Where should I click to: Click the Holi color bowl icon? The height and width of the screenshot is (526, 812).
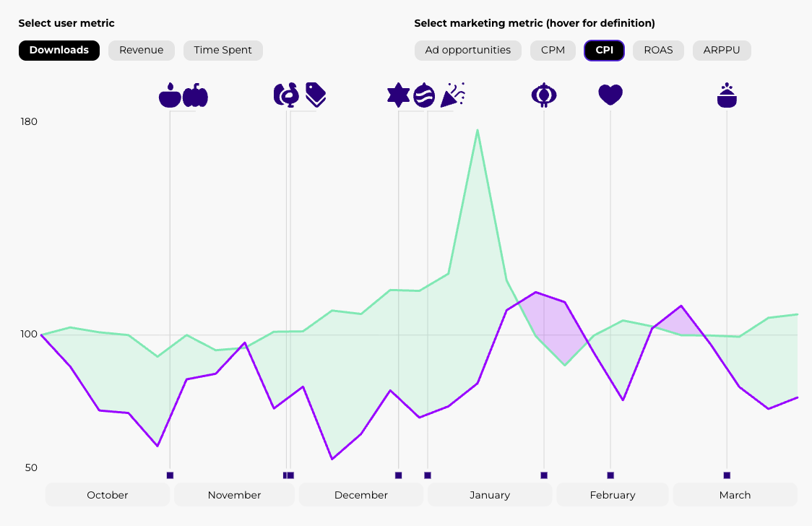click(x=727, y=95)
